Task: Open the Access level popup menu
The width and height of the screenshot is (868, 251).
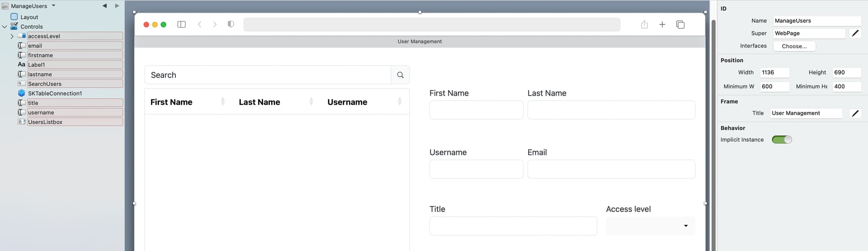Action: point(650,226)
